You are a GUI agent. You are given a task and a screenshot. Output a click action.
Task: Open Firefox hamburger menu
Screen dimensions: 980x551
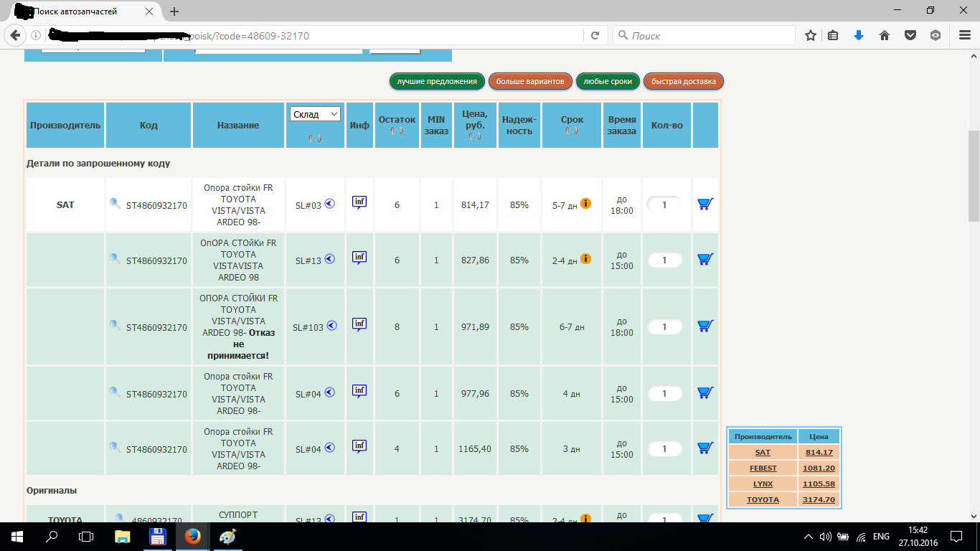(965, 35)
